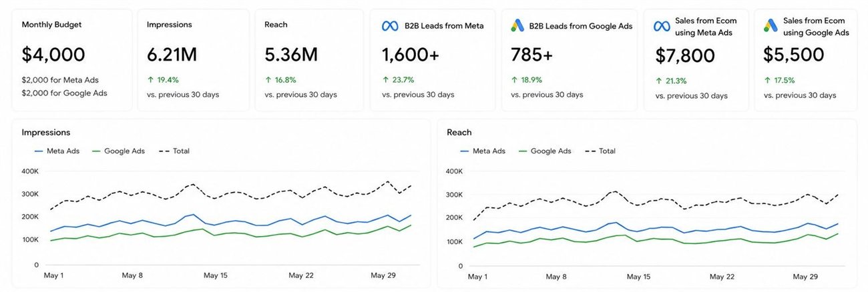Click the 400K axis label in the Impressions chart
This screenshot has width=868, height=292.
click(x=30, y=171)
